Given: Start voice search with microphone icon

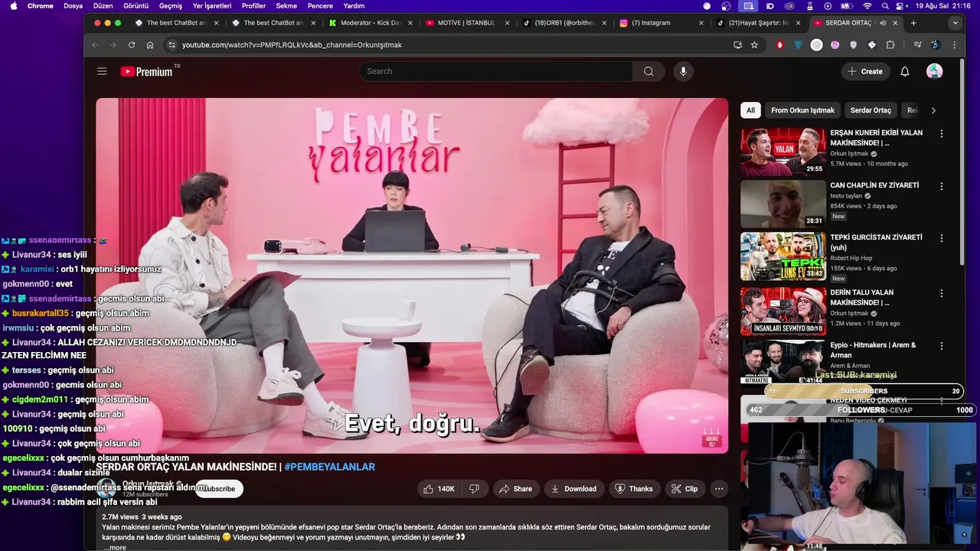Looking at the screenshot, I should (x=683, y=71).
